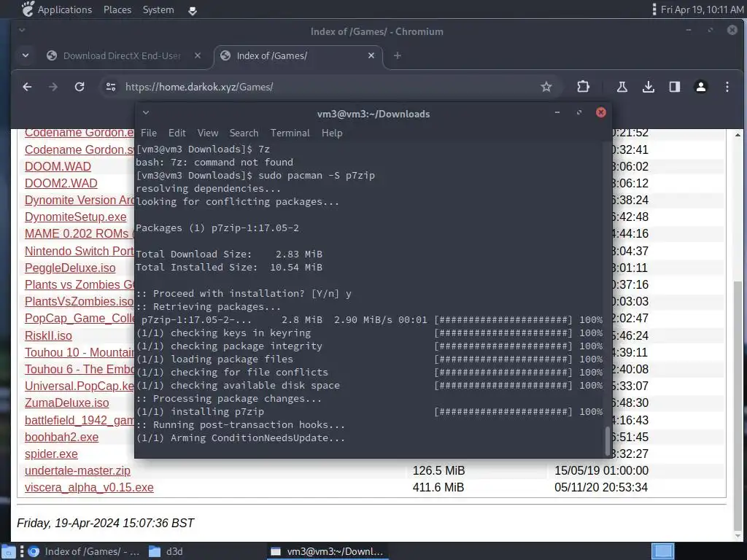Switch to Download DirectX End-User tab
747x560 pixels.
[122, 55]
